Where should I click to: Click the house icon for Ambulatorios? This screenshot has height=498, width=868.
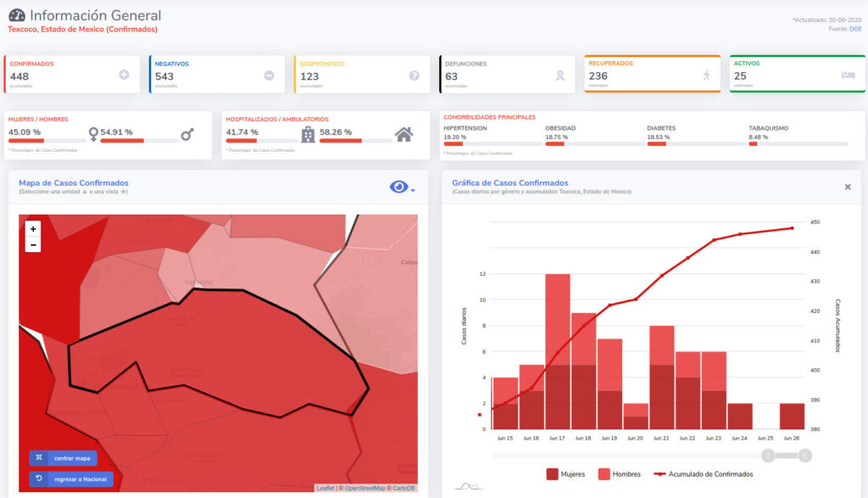tap(404, 134)
